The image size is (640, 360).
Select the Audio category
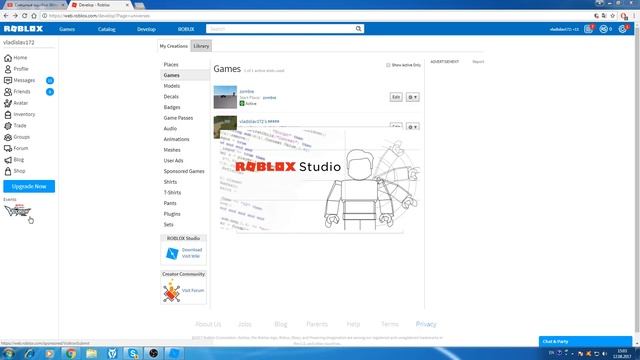[x=170, y=129]
